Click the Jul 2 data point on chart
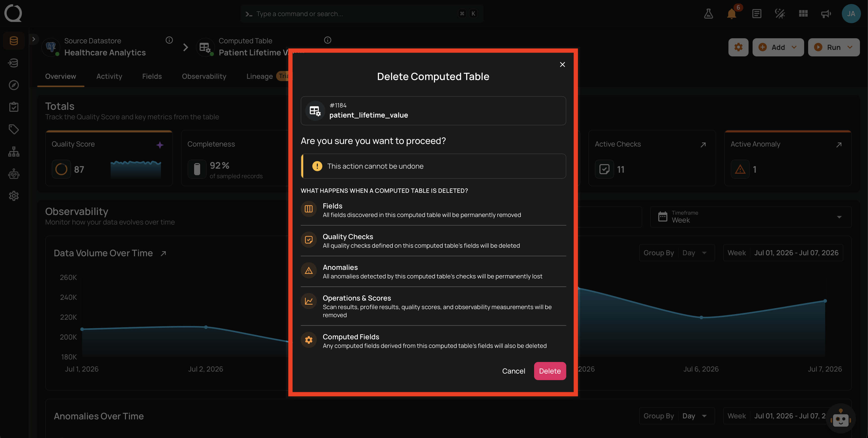The image size is (868, 438). 206,327
